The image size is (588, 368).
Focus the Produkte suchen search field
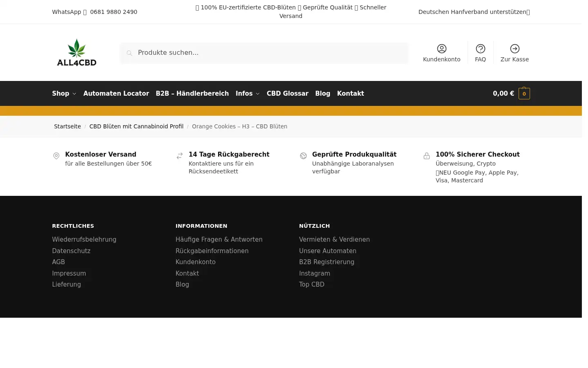coord(264,53)
